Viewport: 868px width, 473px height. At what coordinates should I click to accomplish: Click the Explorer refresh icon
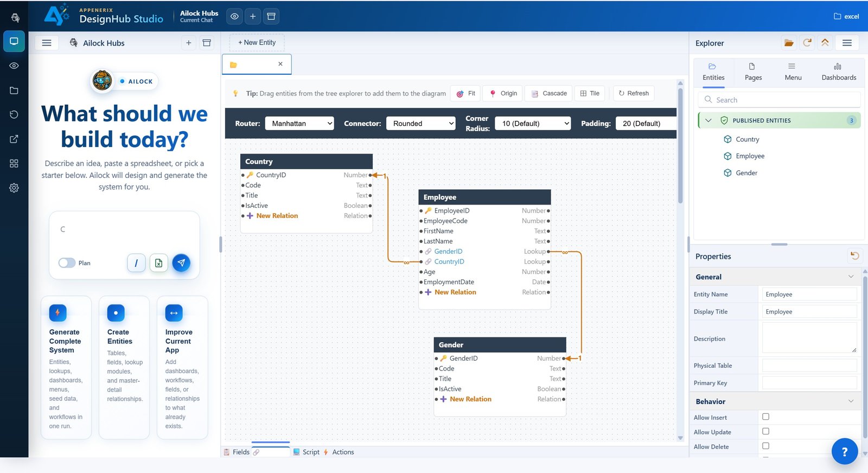tap(807, 43)
